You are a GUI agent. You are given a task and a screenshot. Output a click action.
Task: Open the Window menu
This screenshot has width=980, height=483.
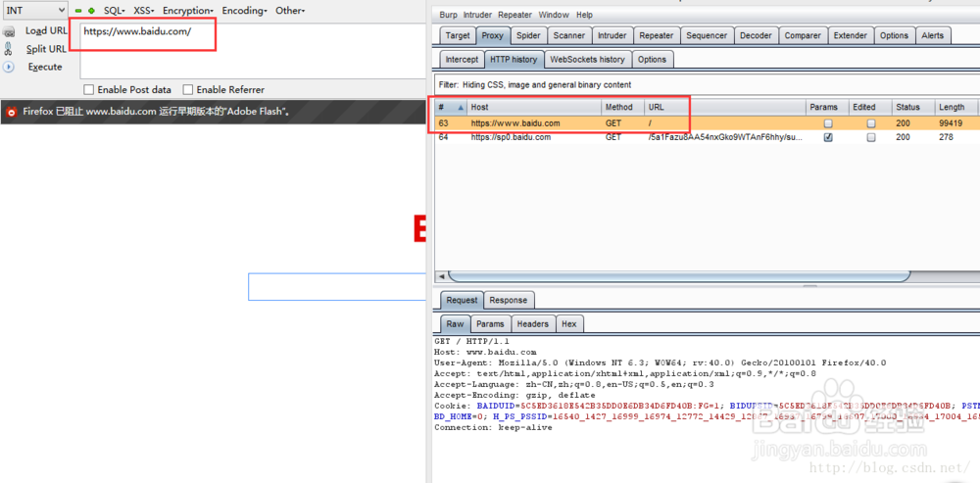553,15
